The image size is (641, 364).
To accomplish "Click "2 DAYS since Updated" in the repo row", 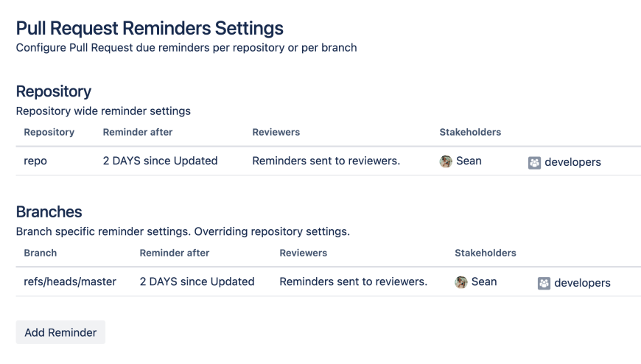I will (160, 161).
